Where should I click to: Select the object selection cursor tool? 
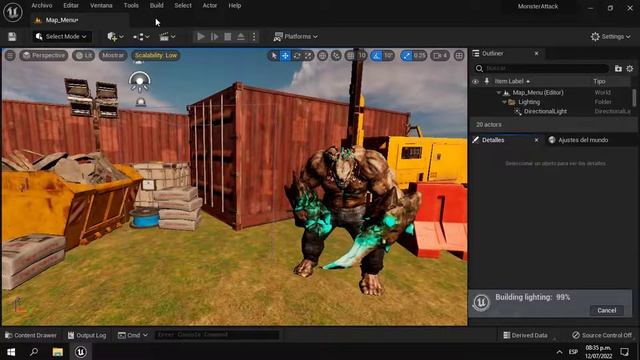(x=274, y=56)
